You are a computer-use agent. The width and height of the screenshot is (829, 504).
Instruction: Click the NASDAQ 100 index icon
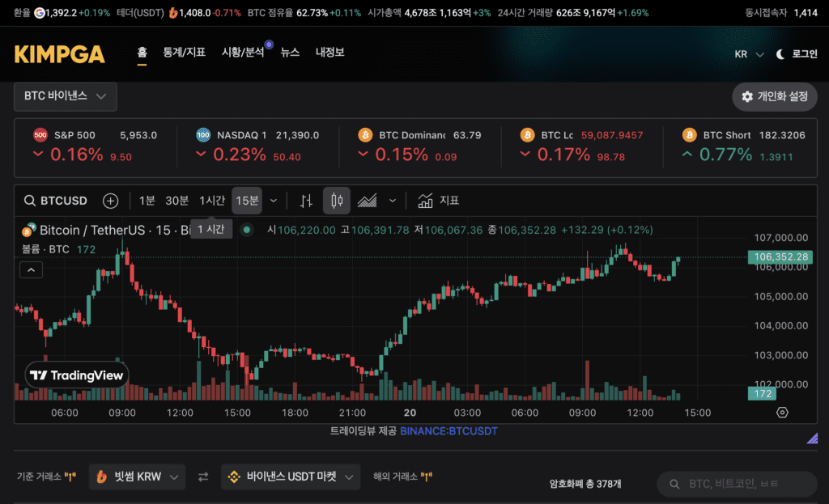pyautogui.click(x=203, y=135)
